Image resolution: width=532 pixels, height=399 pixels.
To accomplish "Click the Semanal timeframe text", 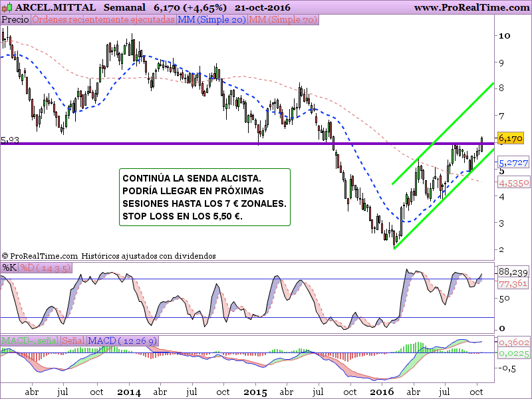I will pos(124,7).
